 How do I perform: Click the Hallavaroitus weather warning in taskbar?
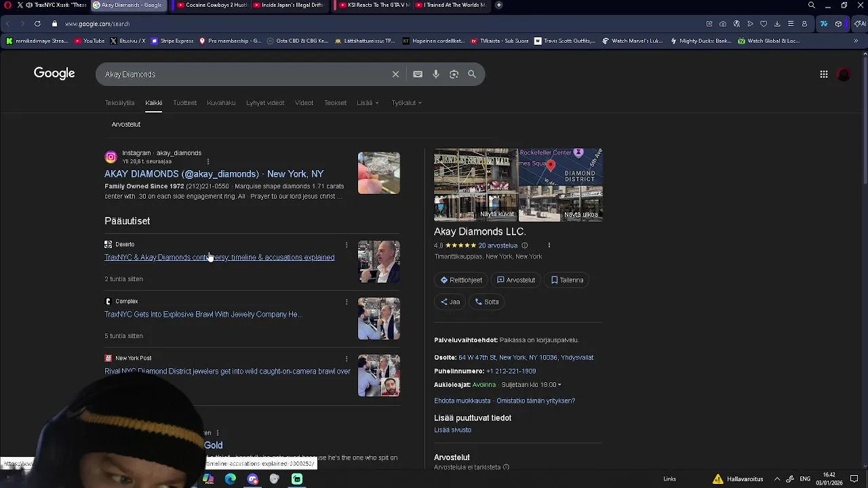tap(738, 479)
